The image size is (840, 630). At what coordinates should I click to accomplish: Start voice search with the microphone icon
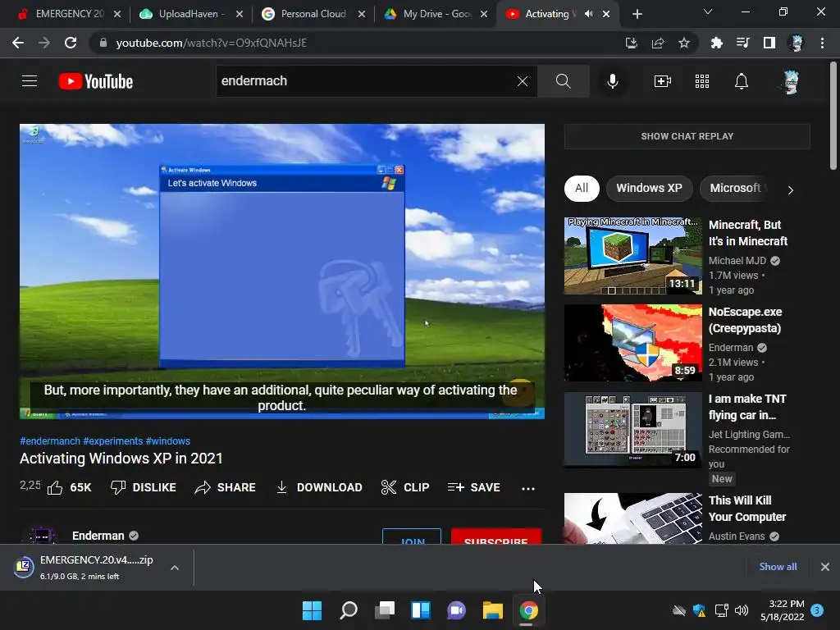coord(612,81)
